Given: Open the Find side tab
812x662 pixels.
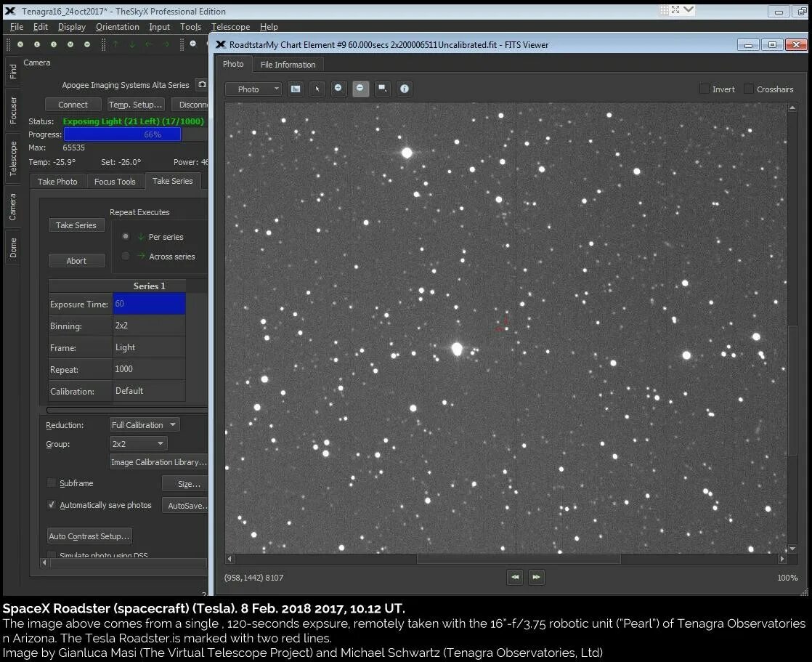Looking at the screenshot, I should (13, 71).
